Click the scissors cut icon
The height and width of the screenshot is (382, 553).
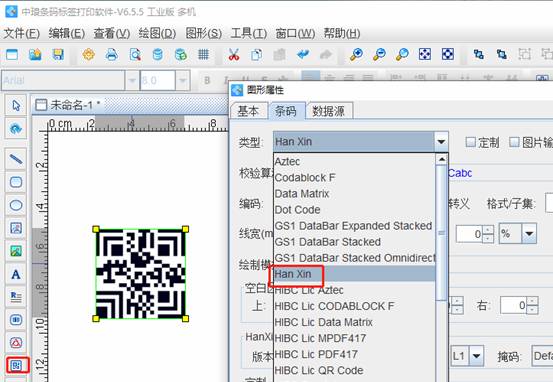coord(233,55)
